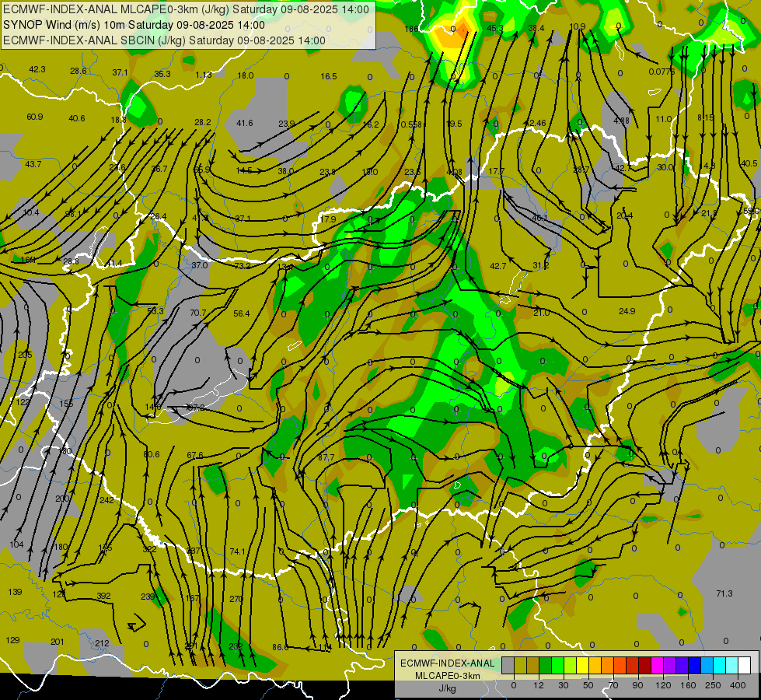The image size is (761, 700).
Task: Click the map value '322'
Action: [149, 549]
